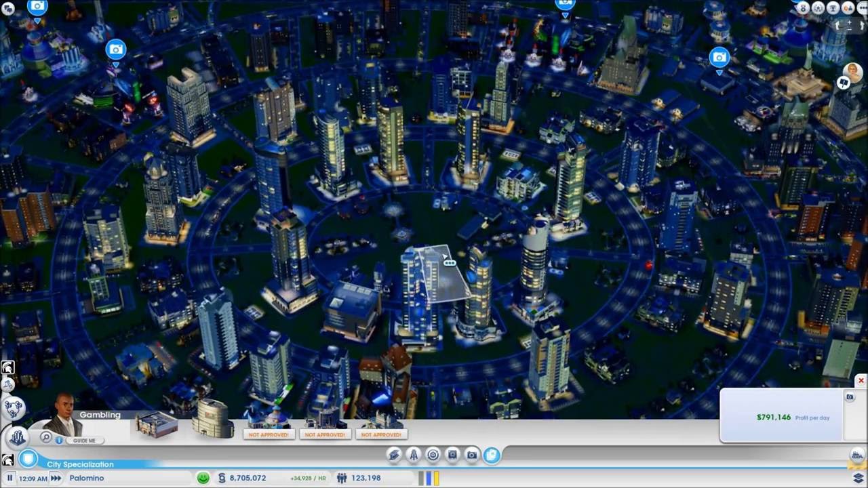The width and height of the screenshot is (868, 488).
Task: Rotate camera left with top-right arrow
Action: (x=838, y=25)
